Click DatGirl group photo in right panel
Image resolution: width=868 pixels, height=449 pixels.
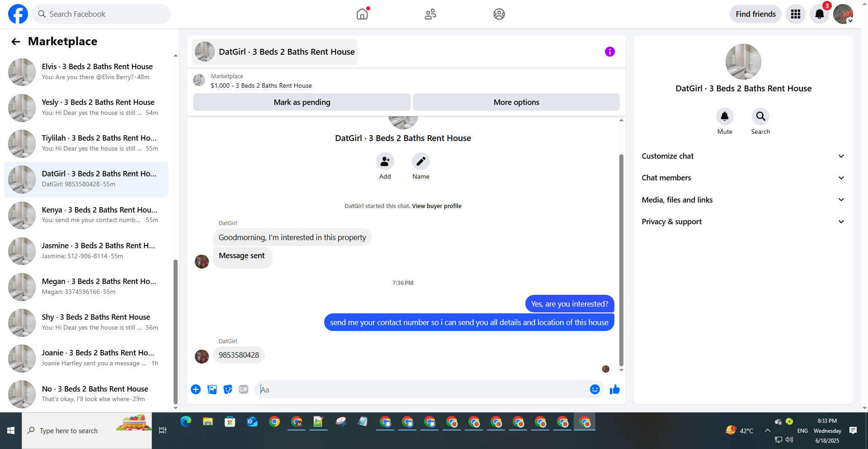coord(743,61)
